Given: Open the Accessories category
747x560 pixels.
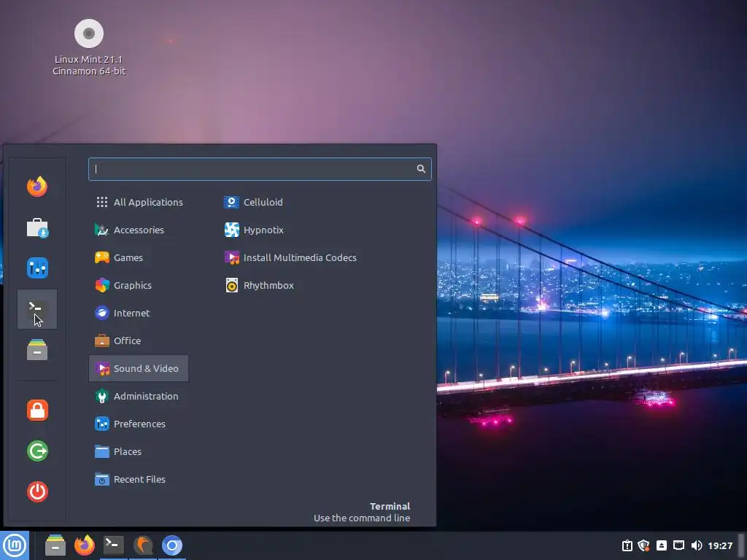Looking at the screenshot, I should [x=139, y=230].
